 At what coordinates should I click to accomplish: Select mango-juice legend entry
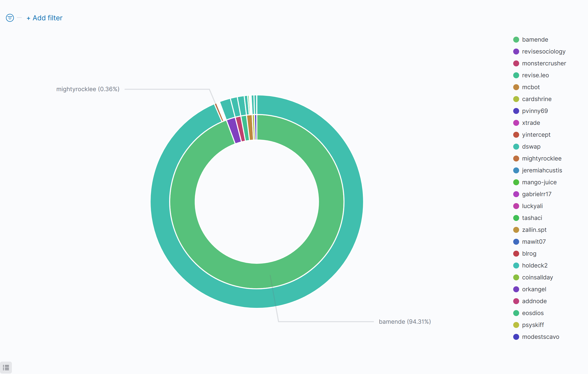tap(539, 182)
